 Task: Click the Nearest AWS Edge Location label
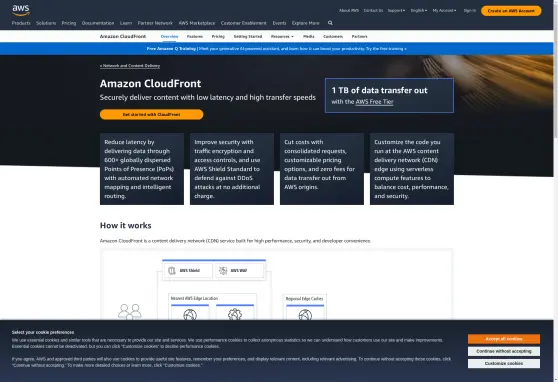[194, 298]
